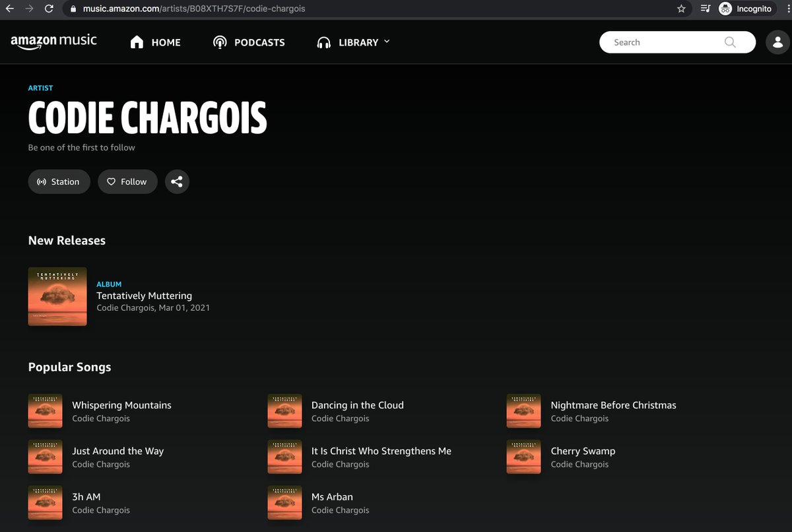
Task: Follow Codie Chargois
Action: tap(127, 182)
